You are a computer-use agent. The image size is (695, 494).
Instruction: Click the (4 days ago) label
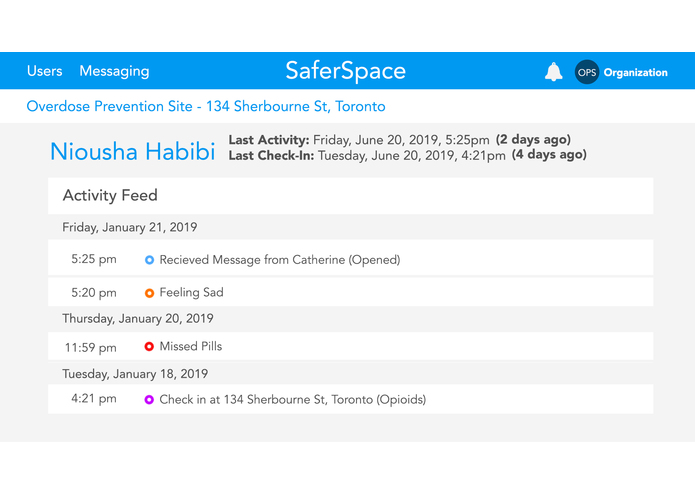click(x=549, y=155)
